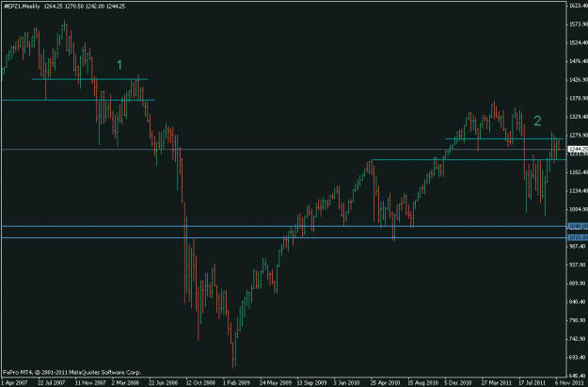Click the 889.90 price scale value
Screen dimensions: 588x387
(x=579, y=283)
